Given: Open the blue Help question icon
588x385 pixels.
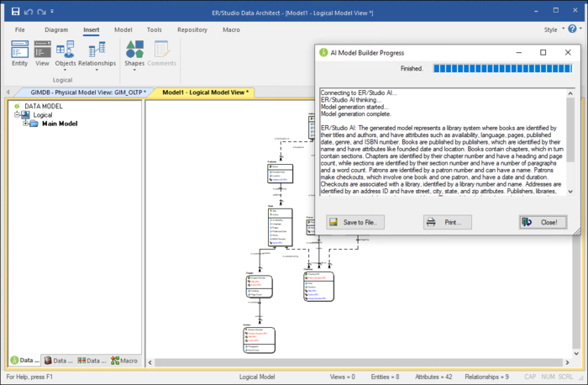Looking at the screenshot, I should coord(572,29).
